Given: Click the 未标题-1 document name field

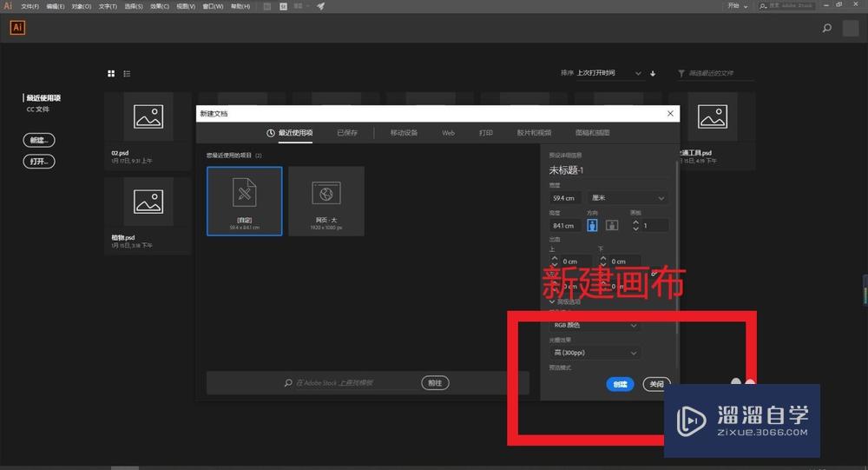Looking at the screenshot, I should point(608,170).
